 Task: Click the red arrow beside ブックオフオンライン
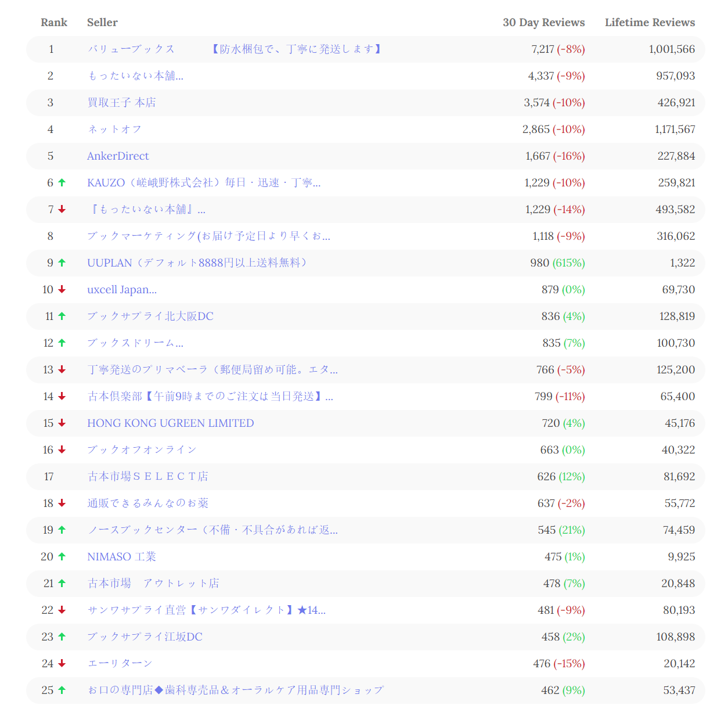62,450
